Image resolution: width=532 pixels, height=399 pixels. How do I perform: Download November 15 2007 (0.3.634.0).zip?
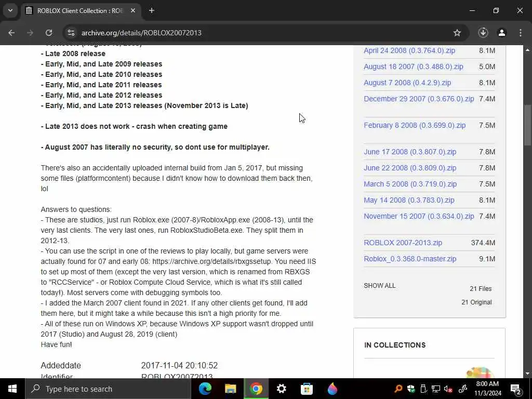pyautogui.click(x=419, y=216)
